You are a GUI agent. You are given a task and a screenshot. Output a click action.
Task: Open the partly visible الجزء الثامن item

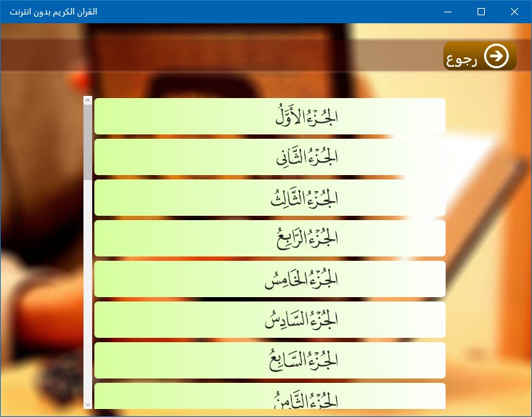[270, 396]
